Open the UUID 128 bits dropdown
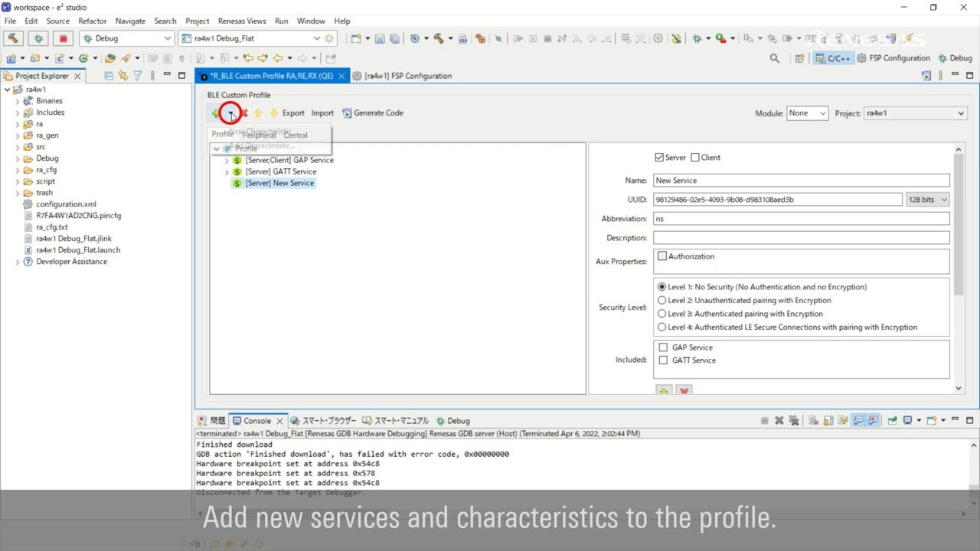This screenshot has height=551, width=980. point(927,200)
